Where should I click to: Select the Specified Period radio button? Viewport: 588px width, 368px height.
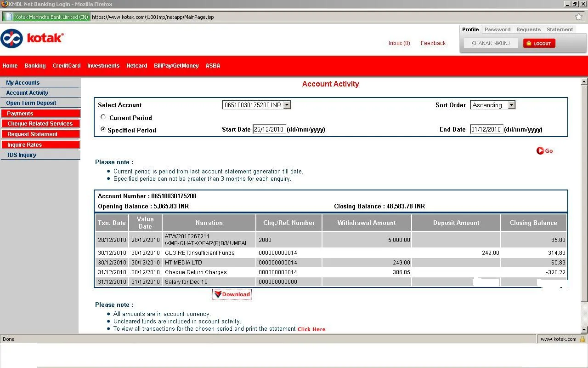tap(103, 130)
